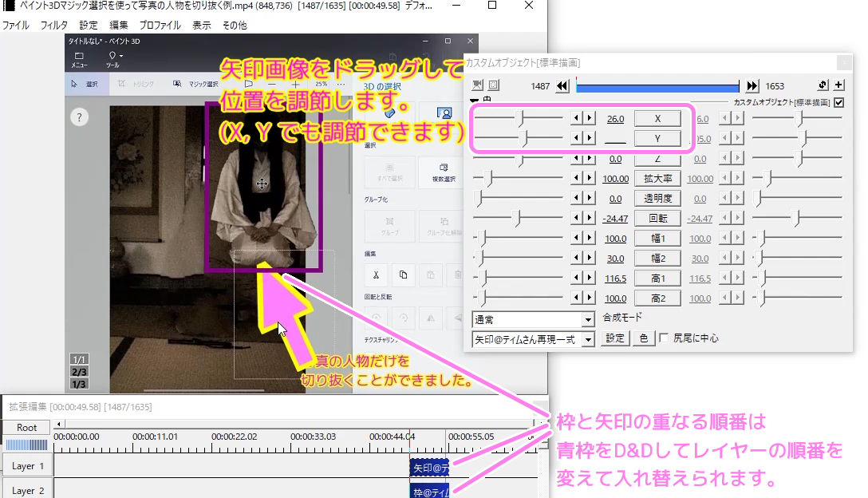
Task: Toggle the カスタムオブジェクト[標準描画] checkbox
Action: click(838, 103)
